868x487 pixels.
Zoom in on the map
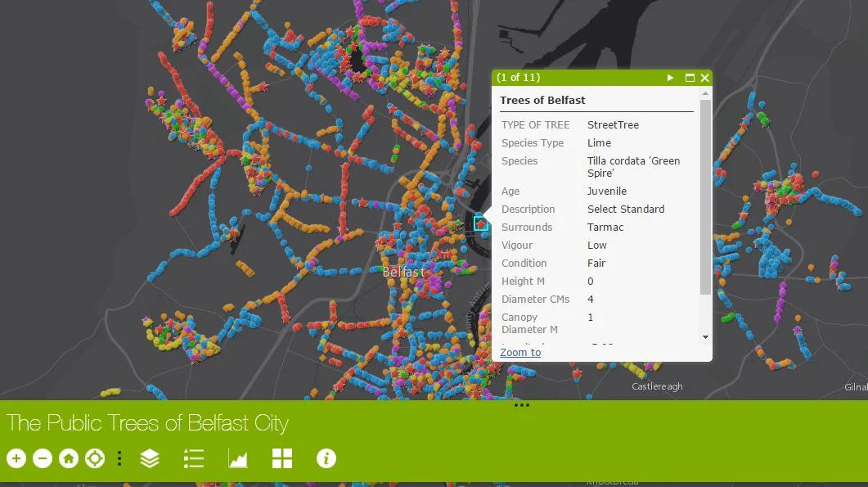[16, 458]
